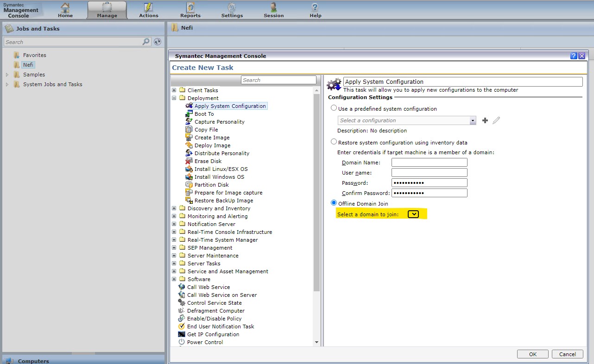Screen dimensions: 594x364
Task: Select the Deploy Image task icon
Action: [x=189, y=145]
